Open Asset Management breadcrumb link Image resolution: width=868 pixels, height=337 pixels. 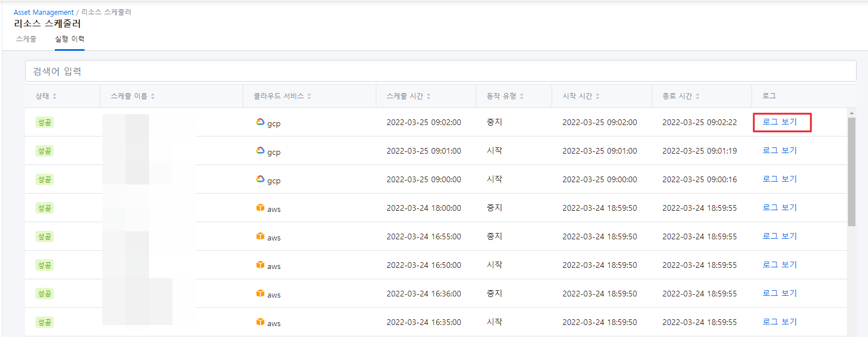coord(44,12)
